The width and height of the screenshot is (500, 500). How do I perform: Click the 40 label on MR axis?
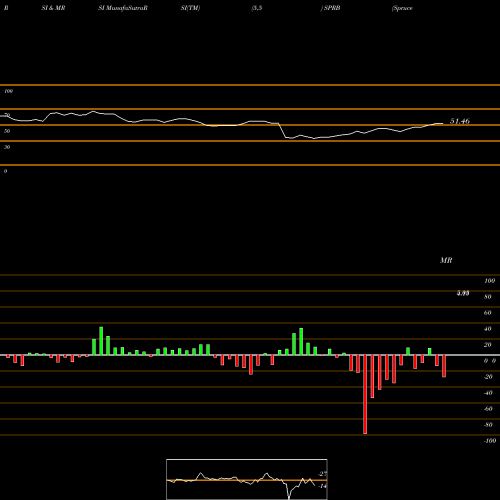(x=488, y=329)
